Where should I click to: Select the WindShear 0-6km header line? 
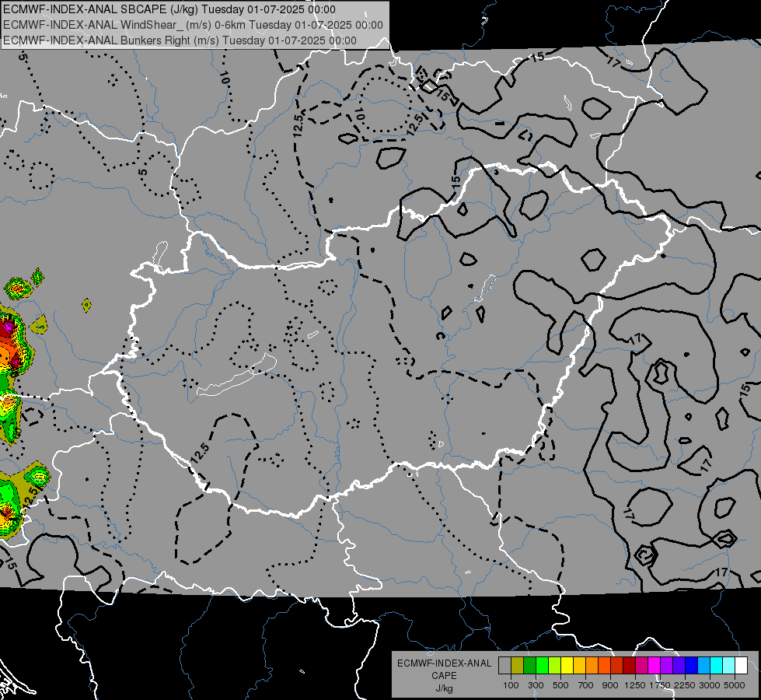(x=193, y=25)
